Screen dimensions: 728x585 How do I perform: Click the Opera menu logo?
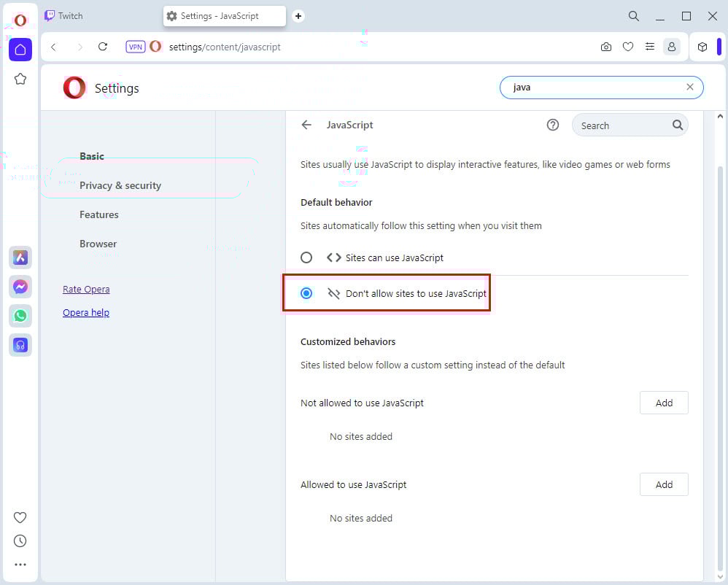pos(20,20)
